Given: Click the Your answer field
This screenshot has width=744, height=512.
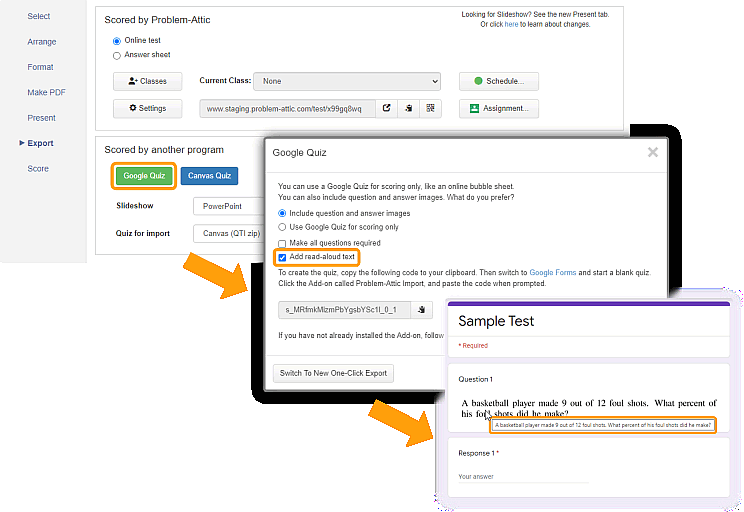Looking at the screenshot, I should point(523,476).
